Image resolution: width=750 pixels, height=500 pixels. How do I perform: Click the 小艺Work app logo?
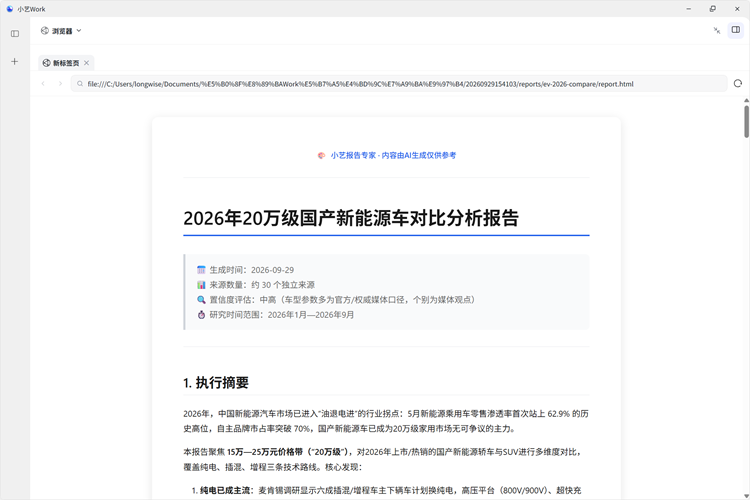pyautogui.click(x=10, y=9)
